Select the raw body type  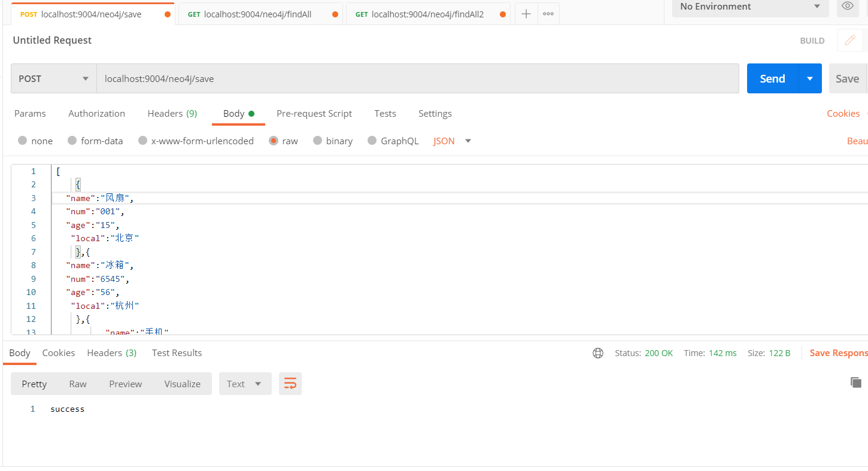(x=283, y=141)
